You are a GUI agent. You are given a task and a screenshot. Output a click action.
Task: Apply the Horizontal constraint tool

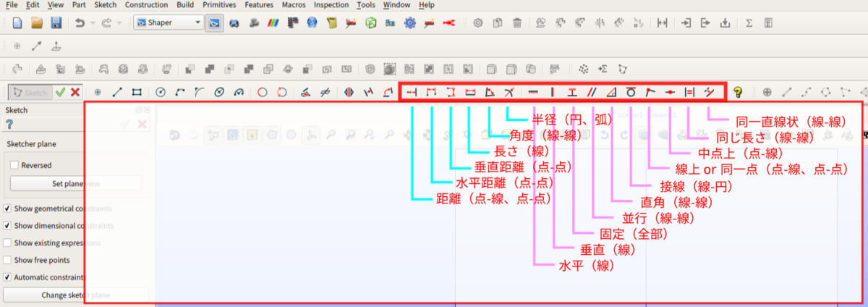[534, 92]
